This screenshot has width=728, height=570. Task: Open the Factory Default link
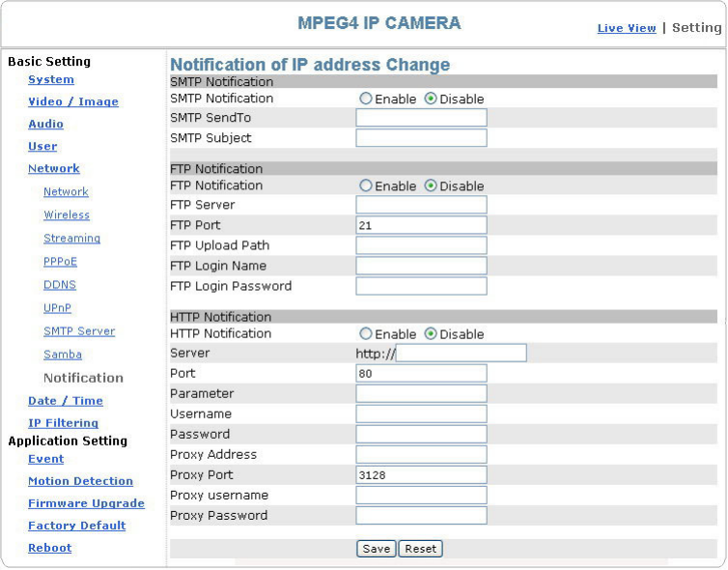(76, 526)
